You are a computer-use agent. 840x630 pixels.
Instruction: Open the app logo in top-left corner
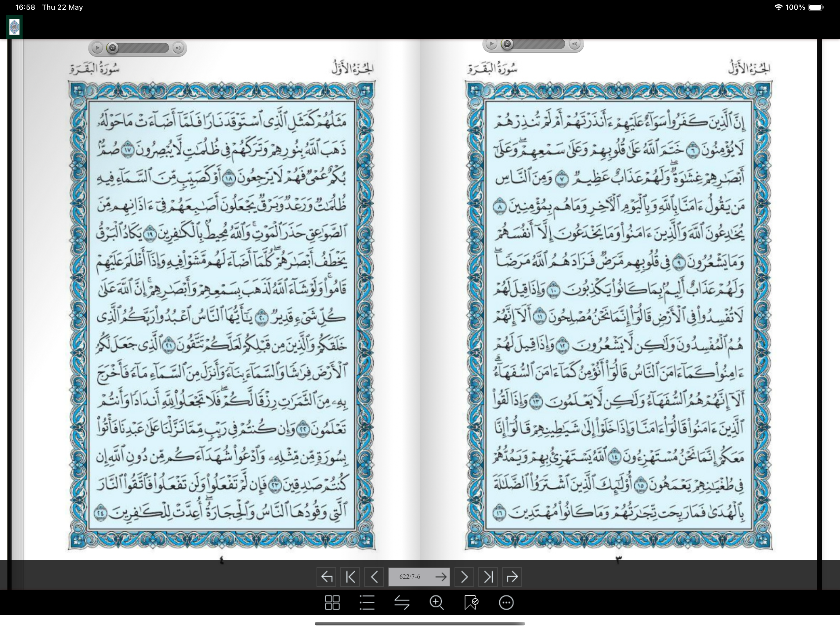[14, 27]
